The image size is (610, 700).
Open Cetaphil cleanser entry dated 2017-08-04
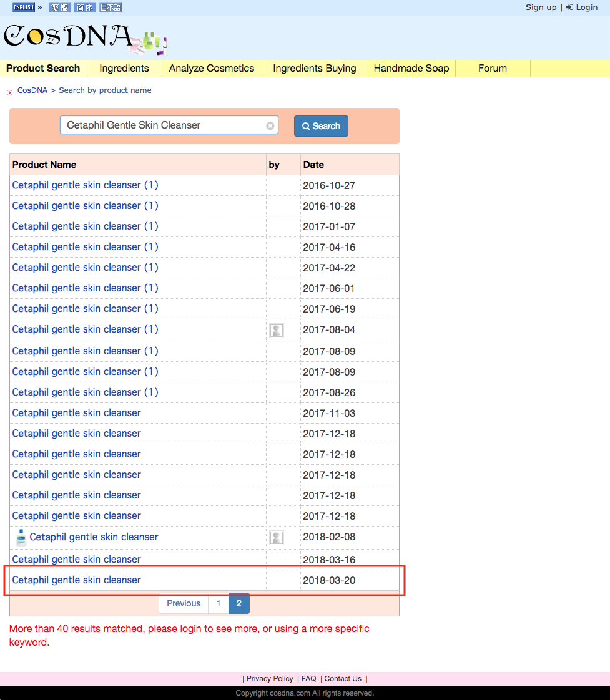(x=86, y=329)
